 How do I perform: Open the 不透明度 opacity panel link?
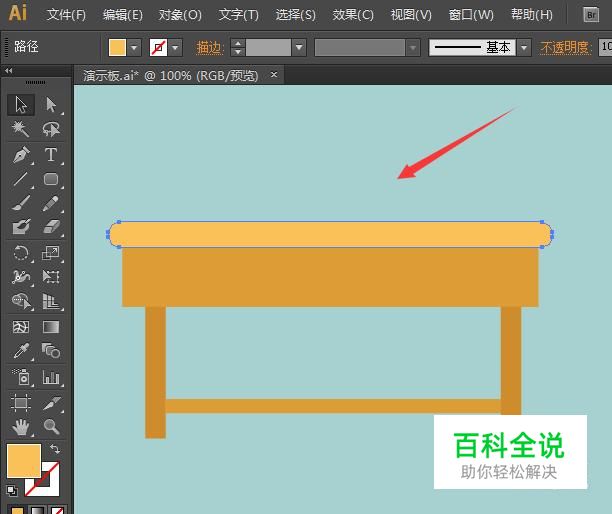click(566, 48)
